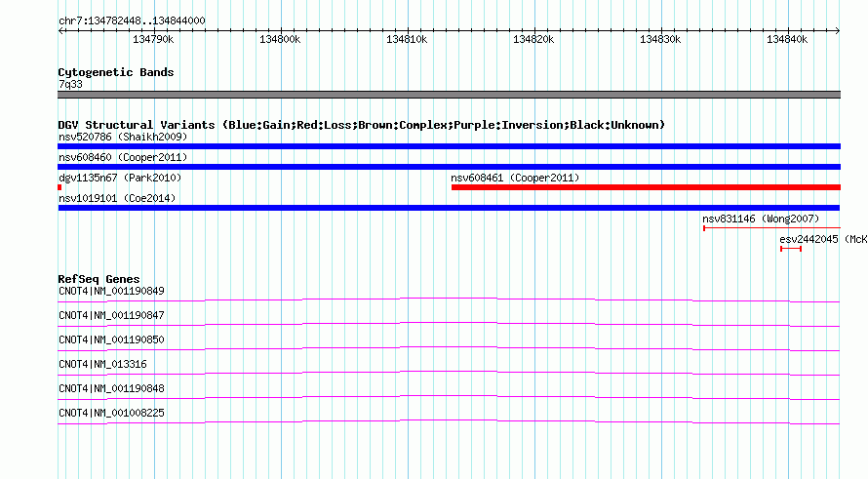
Task: Select the CNOT4|NM_001190847 transcript label
Action: click(x=111, y=316)
